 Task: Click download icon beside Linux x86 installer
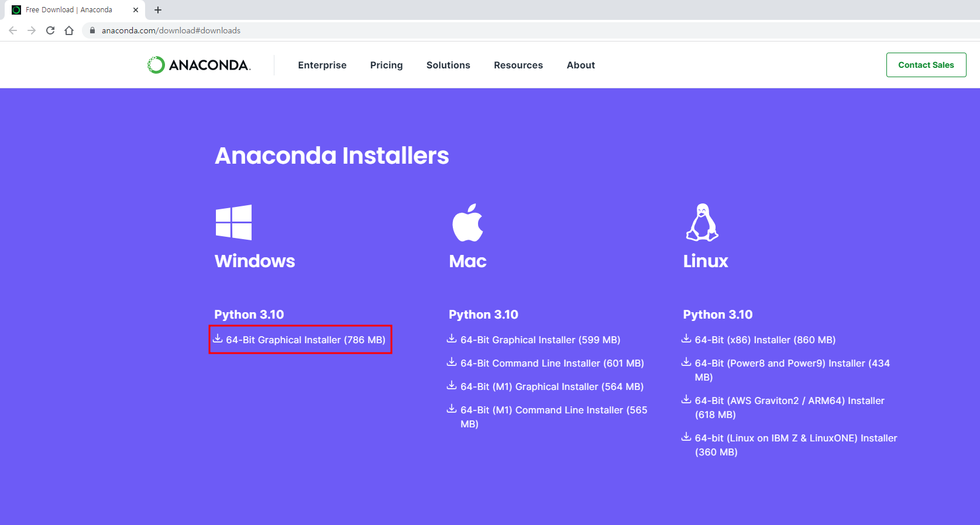click(686, 339)
